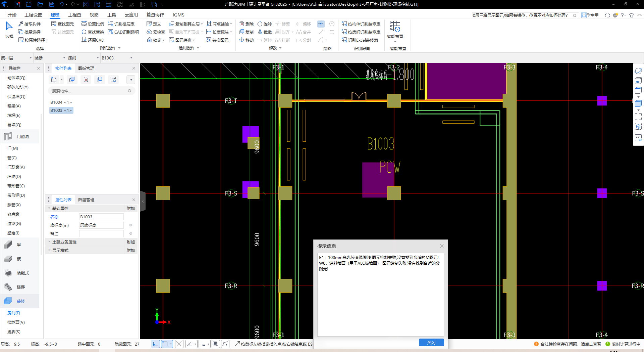Click the 查找替换 find and replace tool
644x352 pixels.
tap(93, 32)
